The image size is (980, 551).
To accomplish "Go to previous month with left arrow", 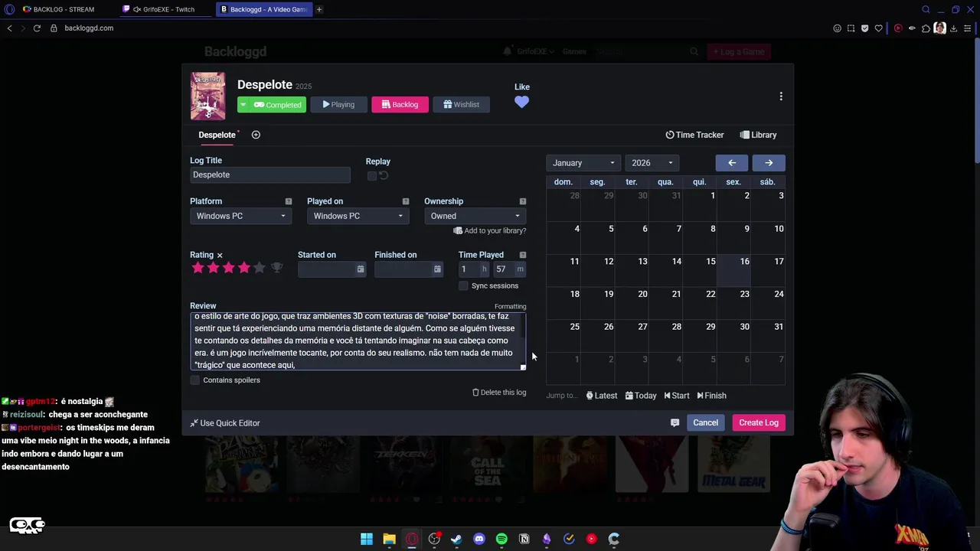I will pos(732,163).
